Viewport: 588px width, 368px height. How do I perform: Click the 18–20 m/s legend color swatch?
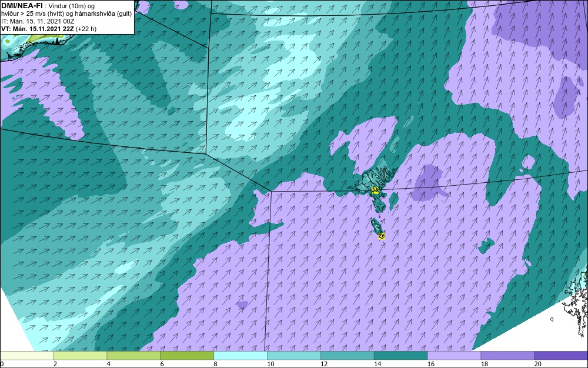[508, 356]
